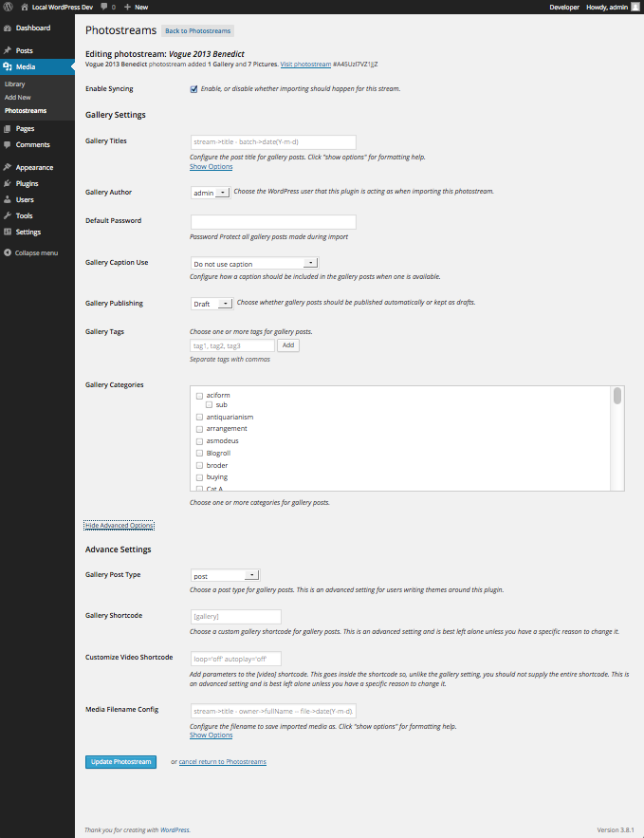Focus the Gallery Tags input field
The width and height of the screenshot is (644, 838).
232,345
